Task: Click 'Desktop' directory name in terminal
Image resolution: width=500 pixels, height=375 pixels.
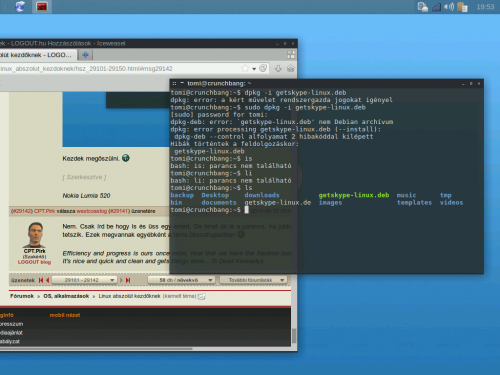Action: click(215, 195)
